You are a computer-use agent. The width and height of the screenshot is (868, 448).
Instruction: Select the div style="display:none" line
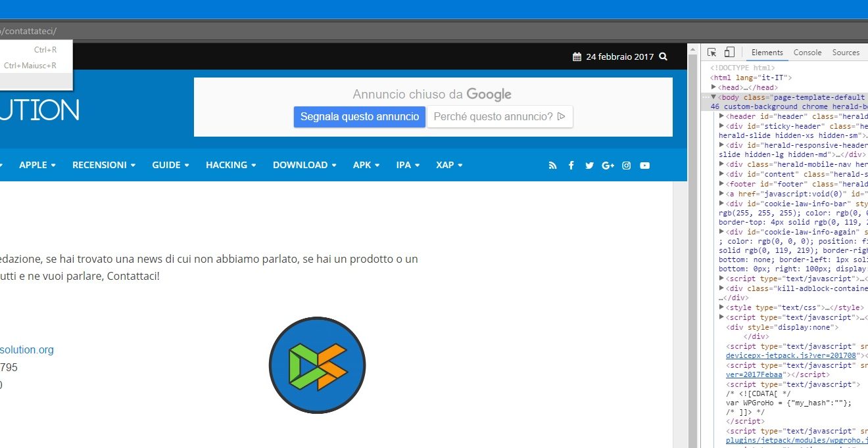pos(783,327)
